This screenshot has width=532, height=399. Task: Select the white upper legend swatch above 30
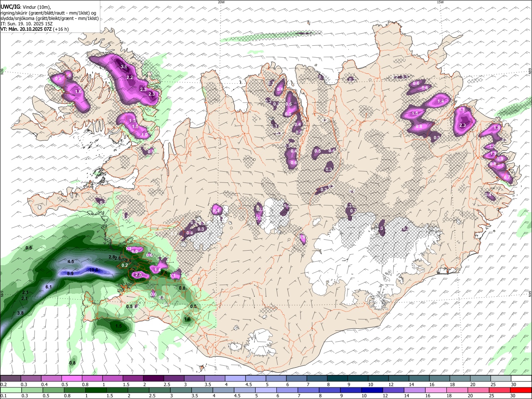pyautogui.click(x=521, y=379)
